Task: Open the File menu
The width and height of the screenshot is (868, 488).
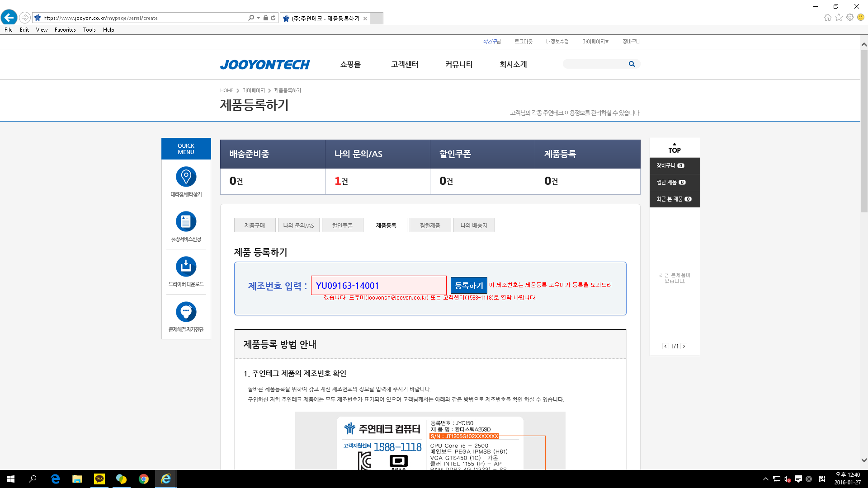Action: click(x=9, y=30)
